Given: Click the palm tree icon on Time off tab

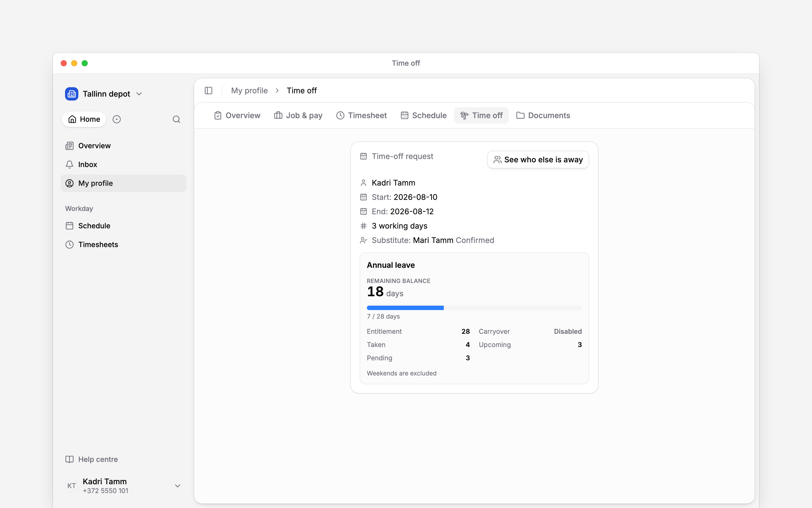Looking at the screenshot, I should 464,116.
